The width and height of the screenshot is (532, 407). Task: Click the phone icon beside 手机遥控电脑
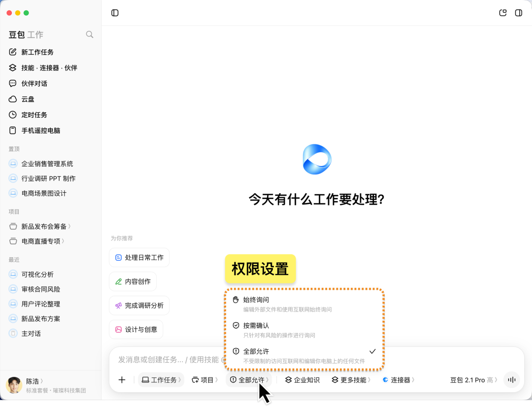pyautogui.click(x=12, y=131)
